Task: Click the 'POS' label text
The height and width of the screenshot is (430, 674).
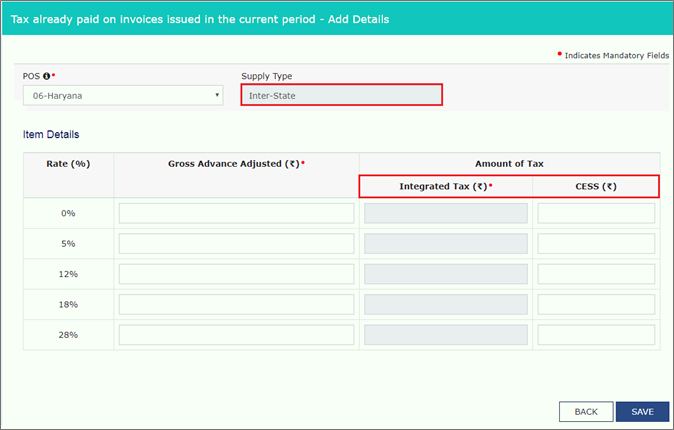Action: pyautogui.click(x=31, y=76)
